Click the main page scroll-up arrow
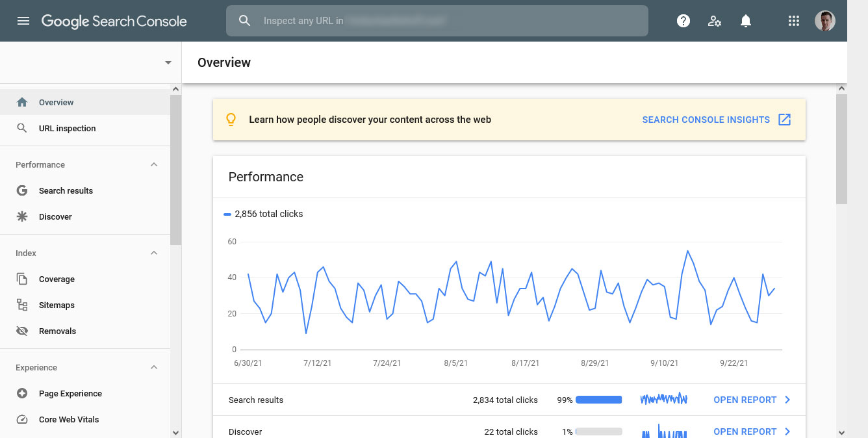The height and width of the screenshot is (438, 868). click(842, 88)
